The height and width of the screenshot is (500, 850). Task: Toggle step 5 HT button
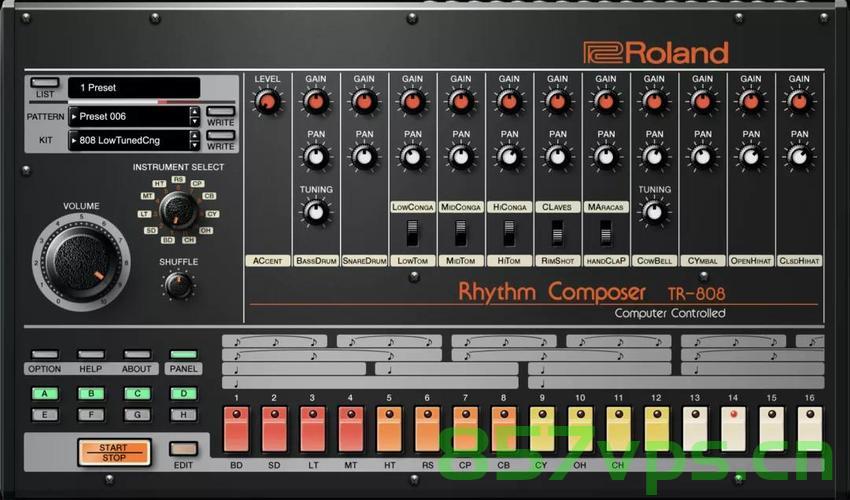pyautogui.click(x=389, y=429)
